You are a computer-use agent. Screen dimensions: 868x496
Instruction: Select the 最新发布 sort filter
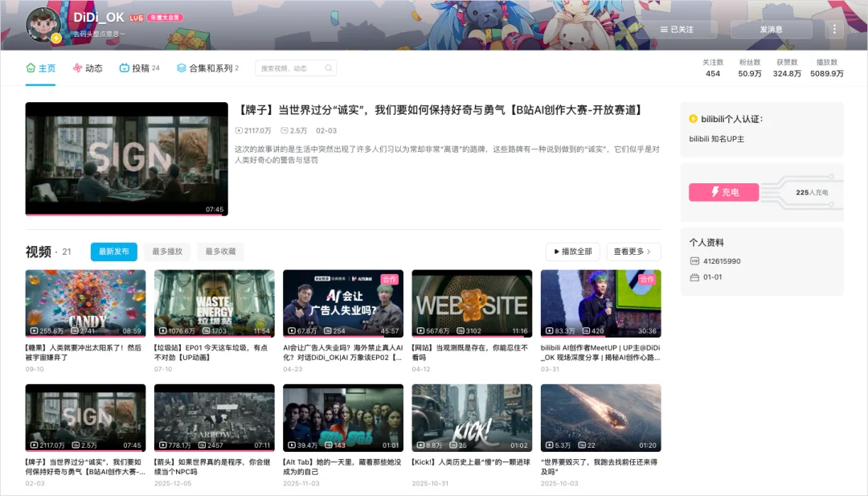pos(113,252)
